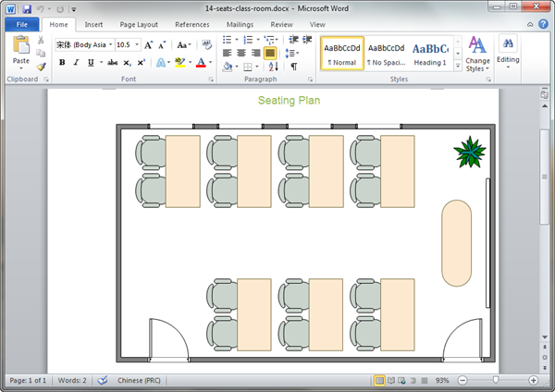Expand the Editing group dropdown
Screen dimensions: 555x392
tap(508, 54)
